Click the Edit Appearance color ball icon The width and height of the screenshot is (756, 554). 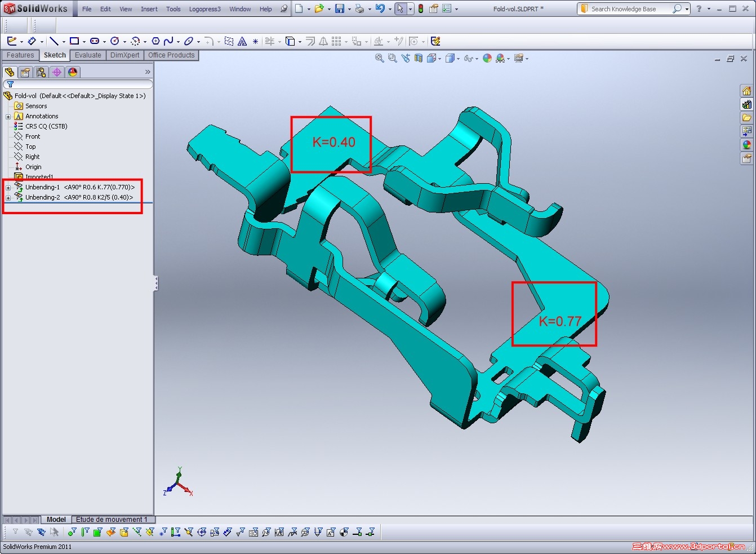[x=487, y=58]
